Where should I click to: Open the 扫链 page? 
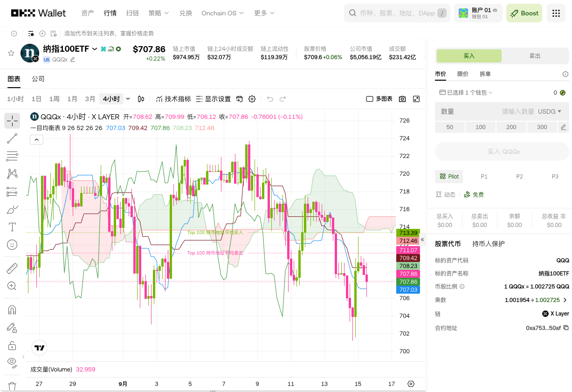132,13
